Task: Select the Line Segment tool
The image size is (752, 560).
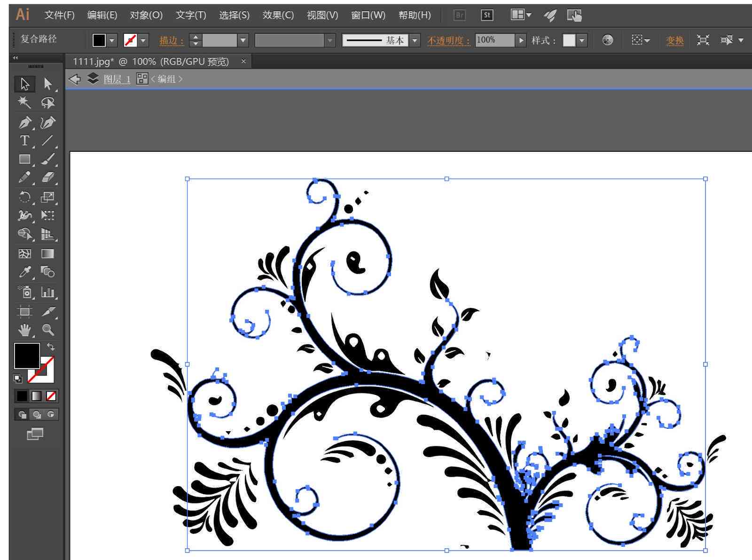Action: tap(47, 141)
